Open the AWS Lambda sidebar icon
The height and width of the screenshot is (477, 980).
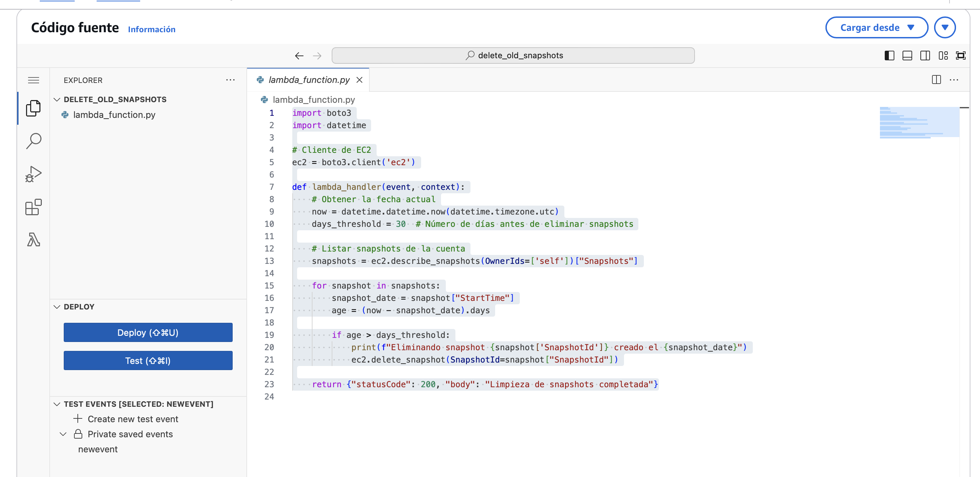(34, 240)
